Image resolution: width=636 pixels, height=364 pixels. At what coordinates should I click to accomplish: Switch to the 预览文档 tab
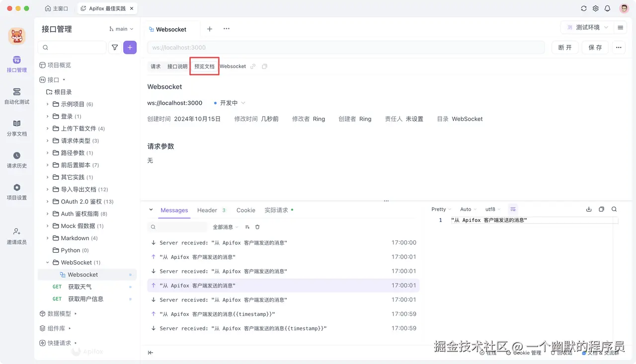204,66
